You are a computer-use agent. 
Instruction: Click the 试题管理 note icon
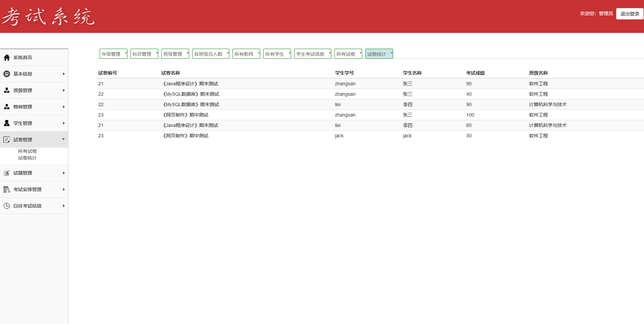7,173
